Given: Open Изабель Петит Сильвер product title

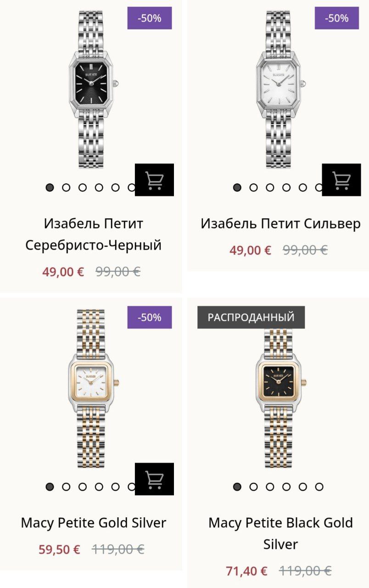Looking at the screenshot, I should 280,224.
